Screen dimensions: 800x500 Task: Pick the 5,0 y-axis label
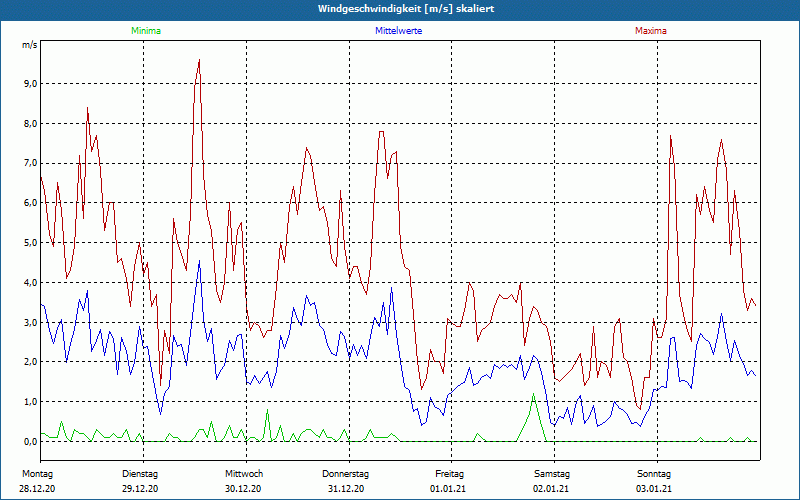pos(29,243)
